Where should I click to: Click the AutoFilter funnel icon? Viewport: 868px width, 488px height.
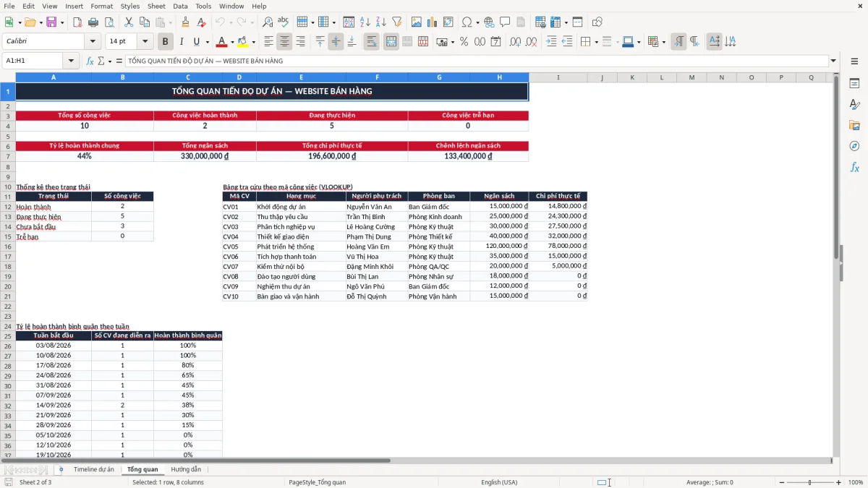397,22
